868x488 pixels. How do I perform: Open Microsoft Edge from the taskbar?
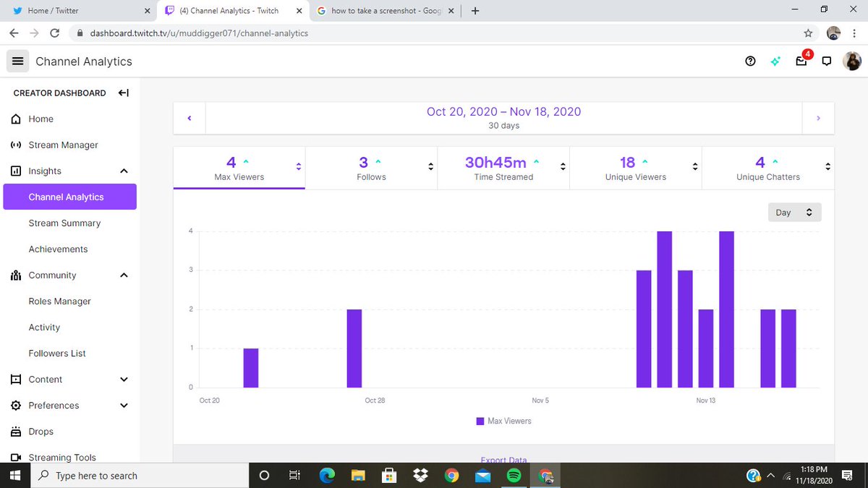pos(327,475)
